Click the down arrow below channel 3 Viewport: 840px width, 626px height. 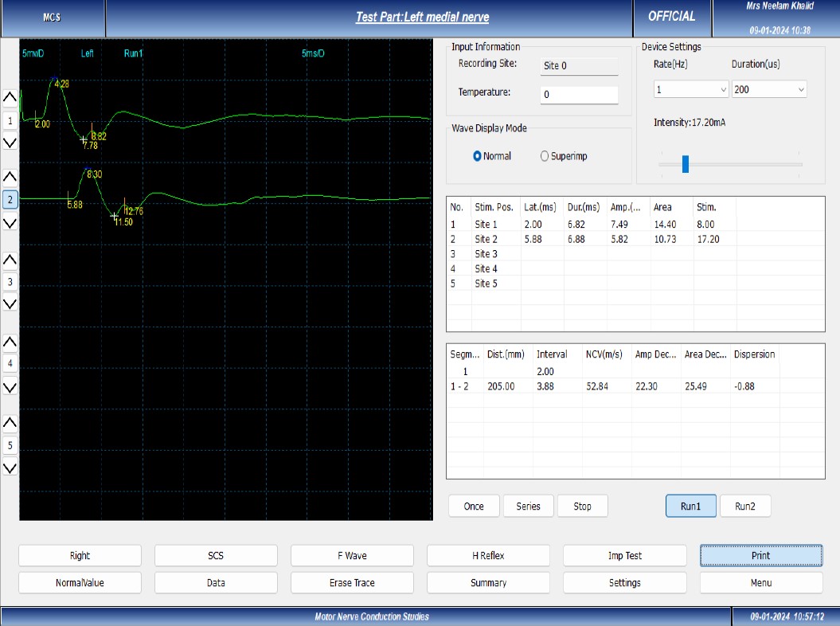10,304
